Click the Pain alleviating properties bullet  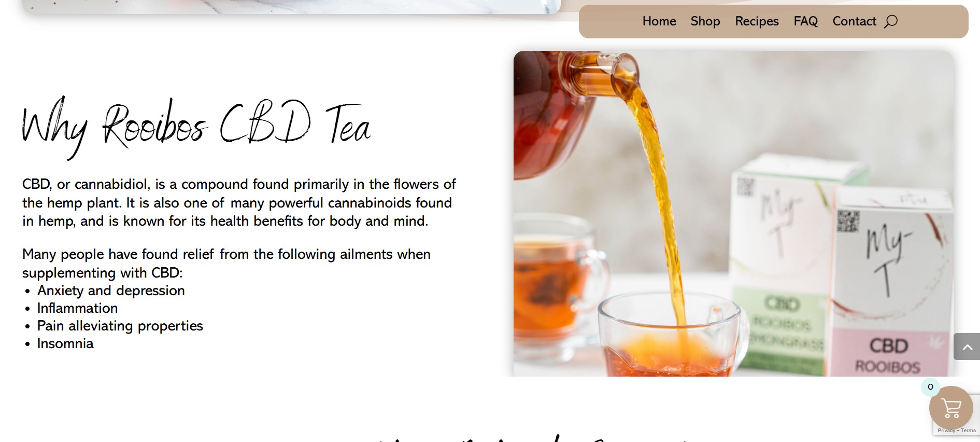(x=120, y=326)
